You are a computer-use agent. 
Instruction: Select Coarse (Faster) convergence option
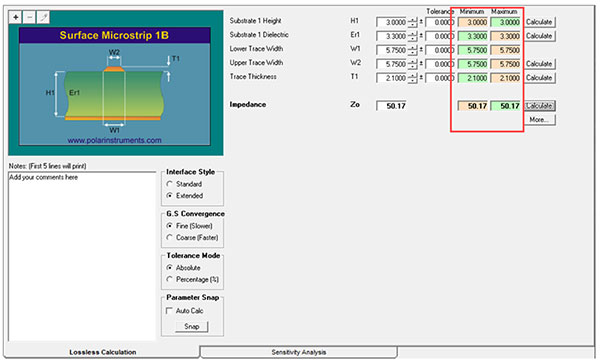click(170, 238)
